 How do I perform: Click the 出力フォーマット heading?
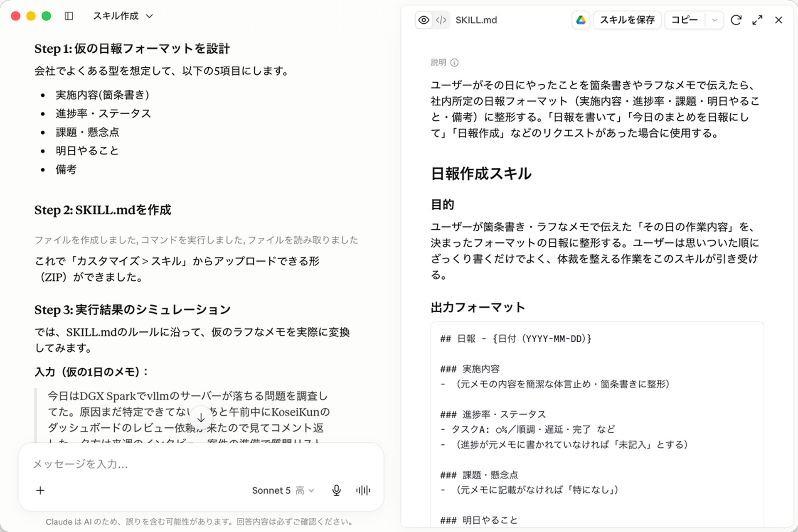click(x=478, y=307)
